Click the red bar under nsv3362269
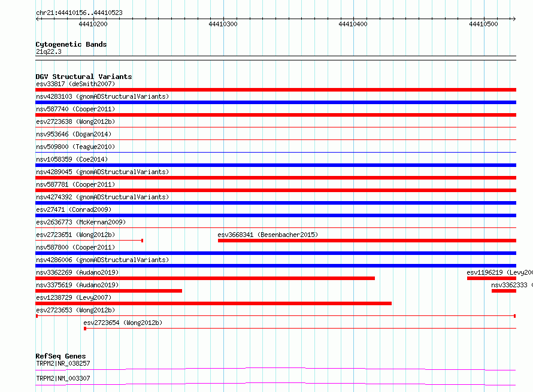 click(205, 278)
